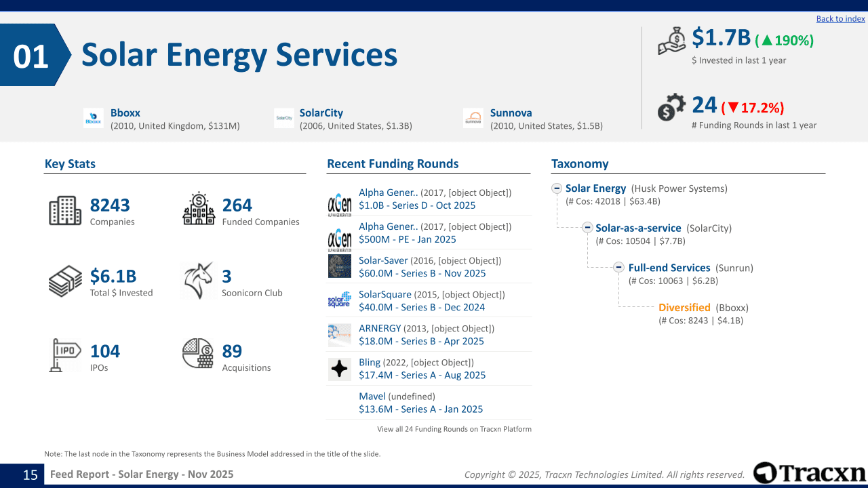Screen dimensions: 868x488
Task: Click the Soonicorn Club unicorn icon
Action: 199,281
